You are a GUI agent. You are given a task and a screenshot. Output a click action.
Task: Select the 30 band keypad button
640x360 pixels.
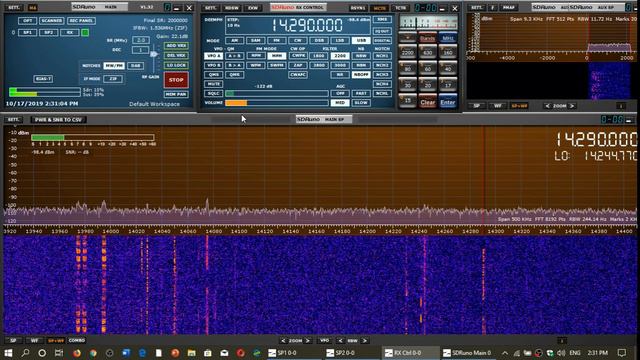tap(407, 85)
